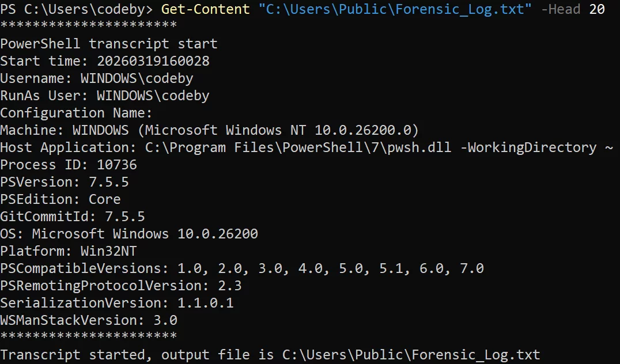This screenshot has height=364, width=620.
Task: Click the Platform: Win32NT line
Action: (69, 251)
